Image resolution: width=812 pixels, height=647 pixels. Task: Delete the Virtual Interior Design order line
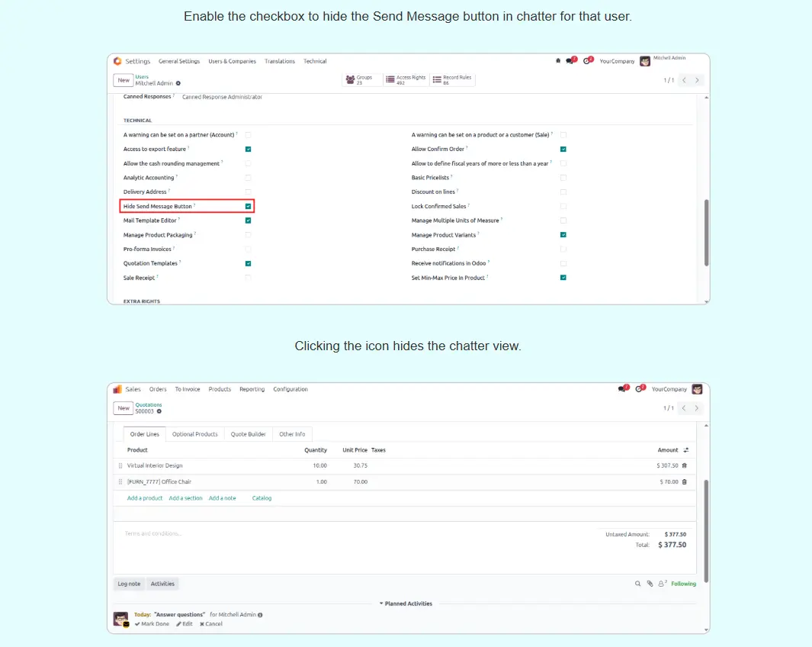[x=684, y=465]
